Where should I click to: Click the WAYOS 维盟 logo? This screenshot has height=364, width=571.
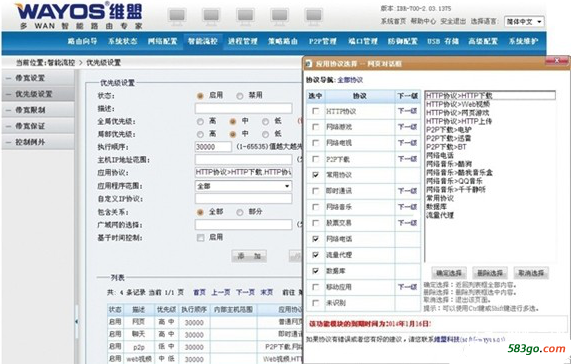click(78, 16)
